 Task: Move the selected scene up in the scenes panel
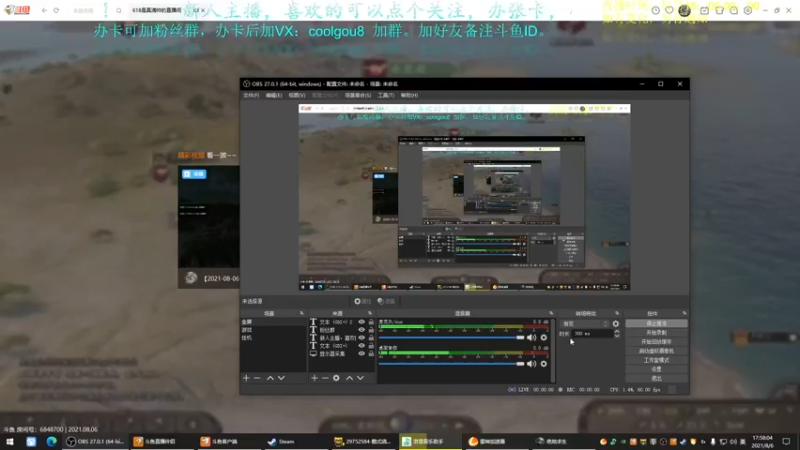270,378
